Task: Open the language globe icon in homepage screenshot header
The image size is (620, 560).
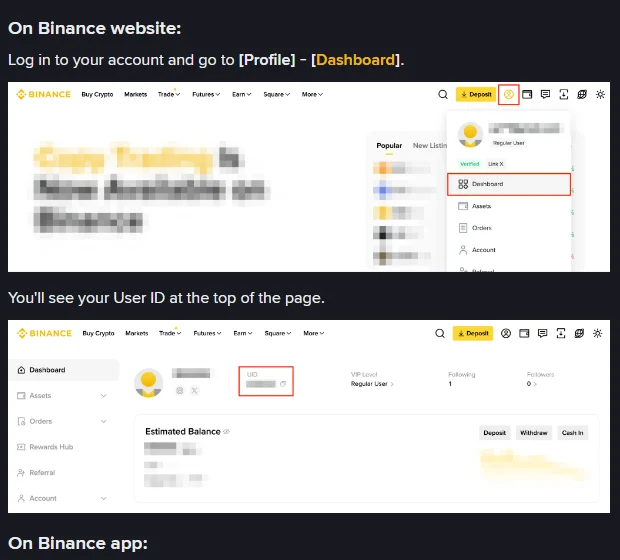Action: click(x=582, y=95)
